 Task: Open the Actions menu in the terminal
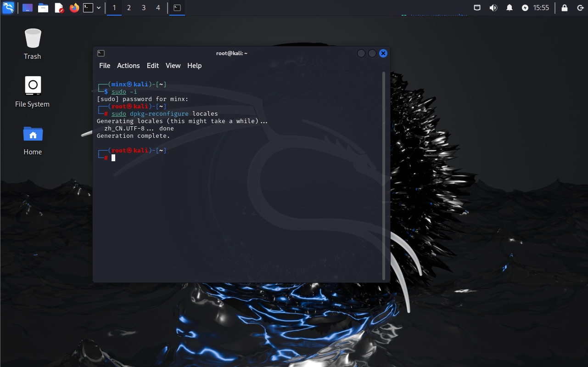(128, 66)
